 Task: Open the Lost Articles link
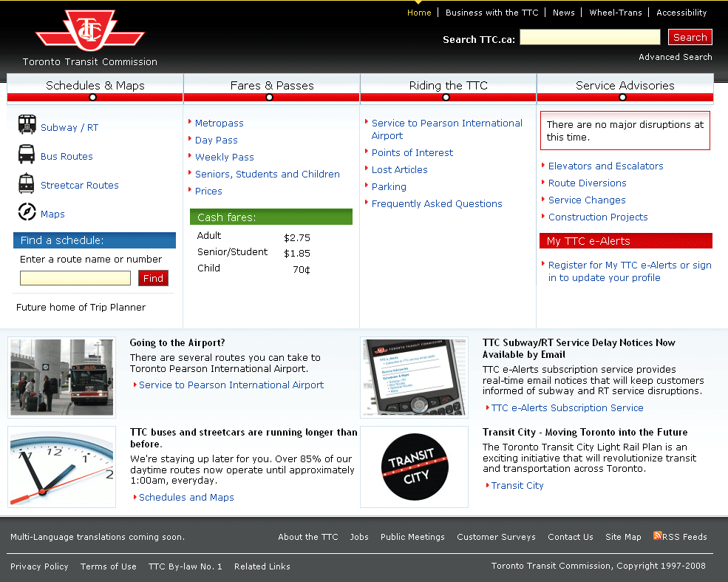[x=399, y=169]
